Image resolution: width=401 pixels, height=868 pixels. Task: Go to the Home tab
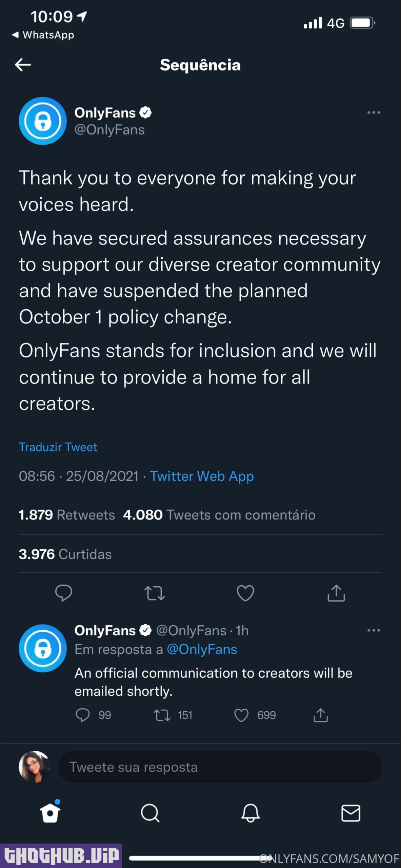pyautogui.click(x=50, y=813)
